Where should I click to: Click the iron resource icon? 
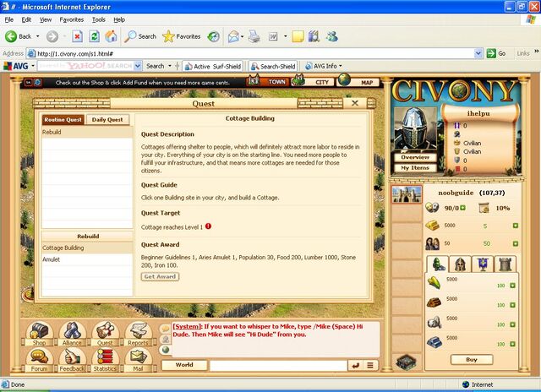pyautogui.click(x=434, y=341)
